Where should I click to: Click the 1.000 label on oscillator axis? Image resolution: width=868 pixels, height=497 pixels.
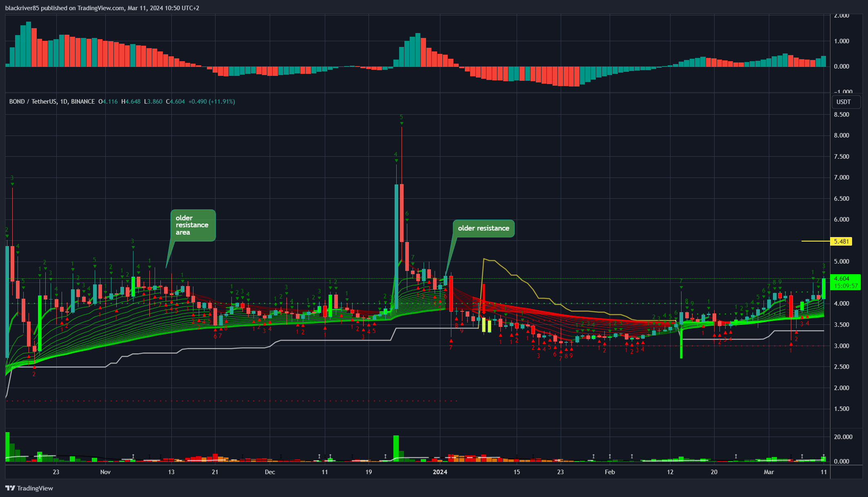point(841,41)
